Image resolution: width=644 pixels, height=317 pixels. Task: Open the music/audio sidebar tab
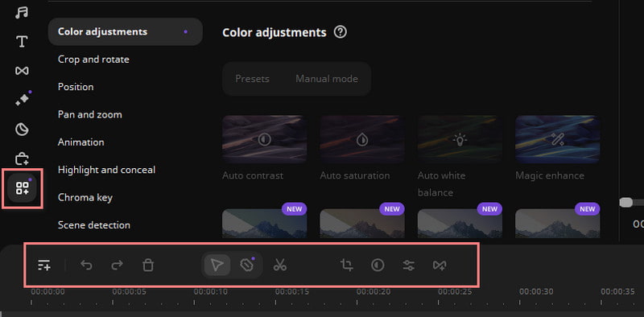[x=22, y=12]
